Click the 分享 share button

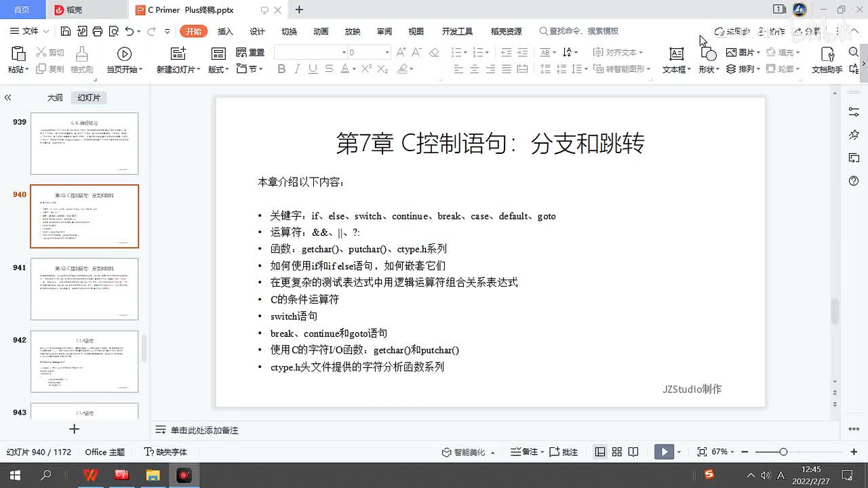pyautogui.click(x=807, y=31)
